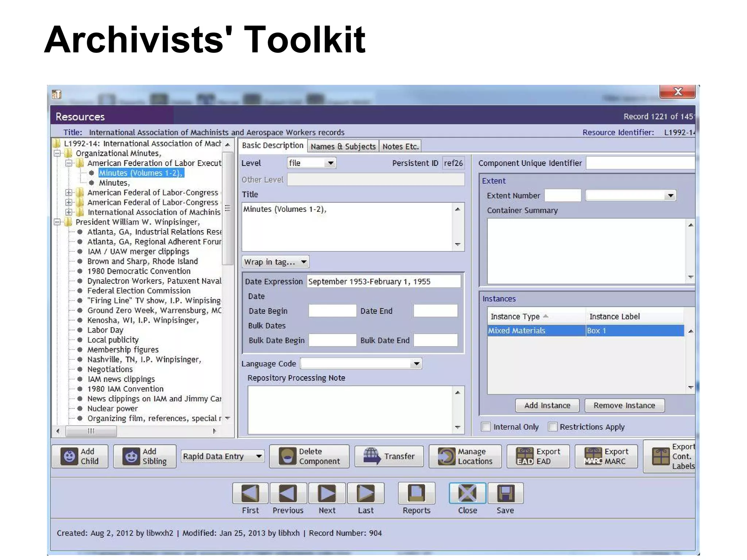747x560 pixels.
Task: Select the '1980 IAM Convention' tree item
Action: point(125,389)
